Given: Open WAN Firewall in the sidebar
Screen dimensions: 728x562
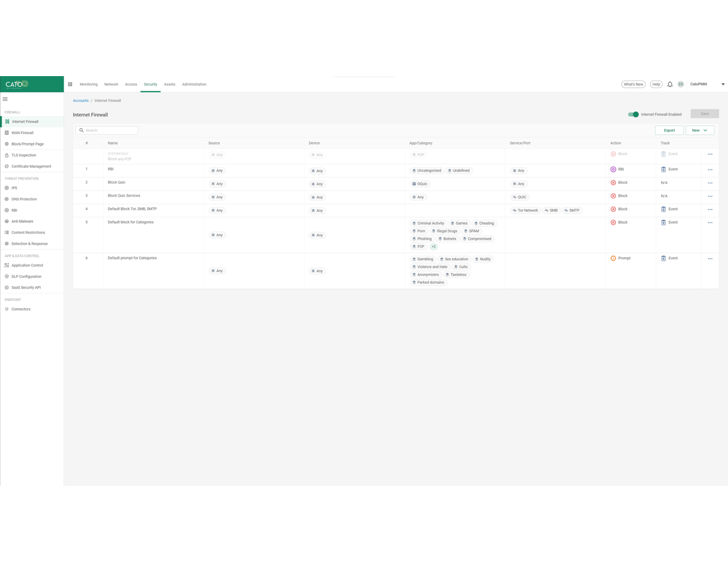Looking at the screenshot, I should 22,133.
